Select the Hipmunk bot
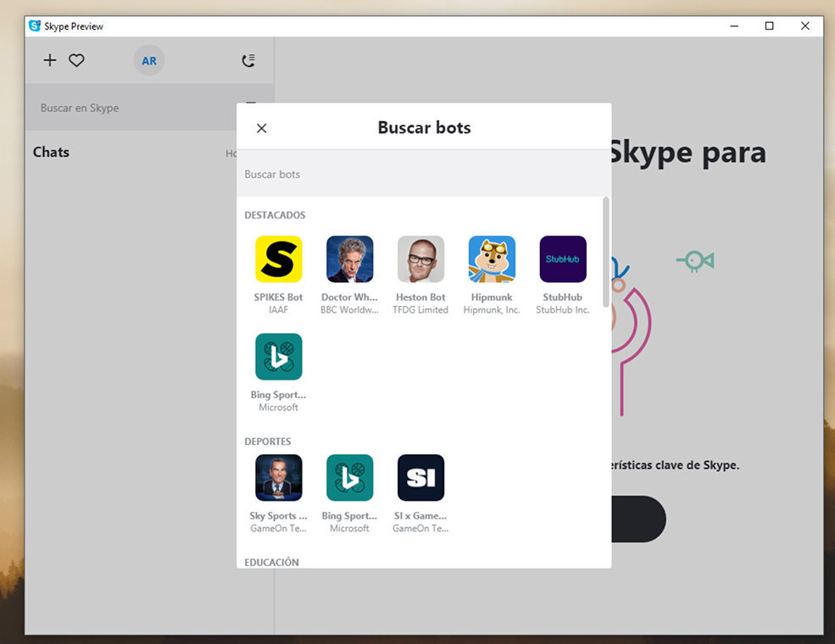Screen dimensions: 835x644 pyautogui.click(x=492, y=259)
